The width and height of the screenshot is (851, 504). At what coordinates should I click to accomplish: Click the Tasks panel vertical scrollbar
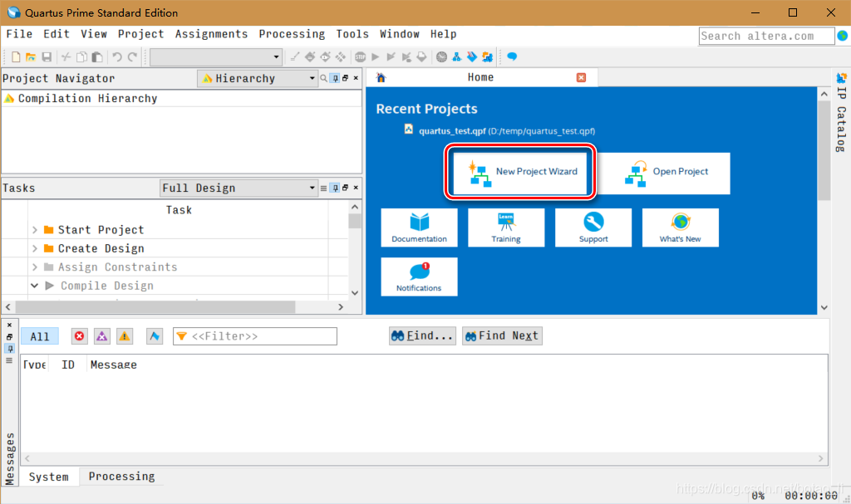point(355,220)
